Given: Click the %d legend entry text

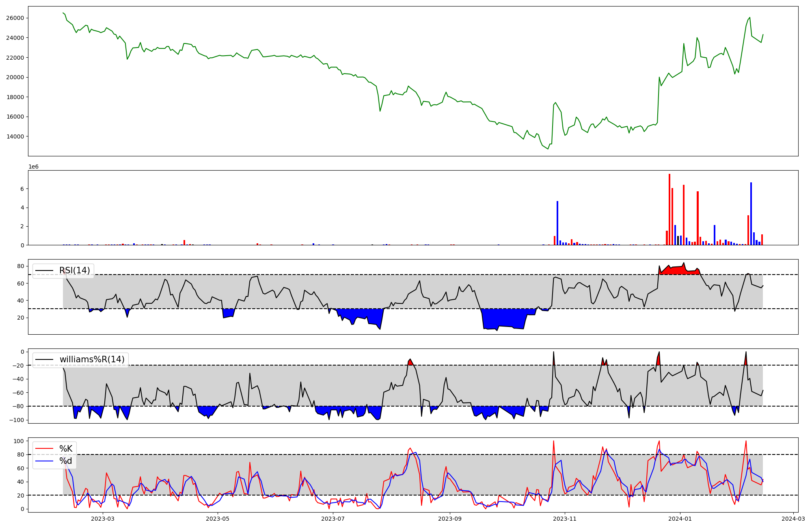Looking at the screenshot, I should 66,461.
